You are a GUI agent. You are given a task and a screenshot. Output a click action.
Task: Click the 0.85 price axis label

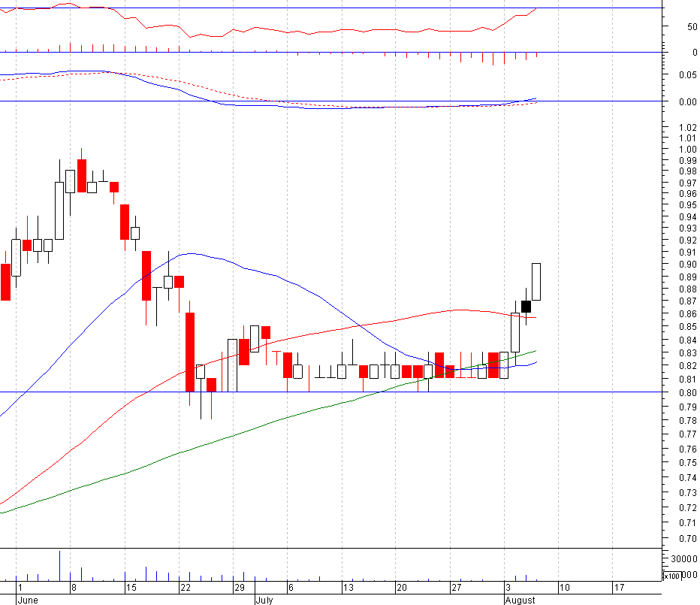(687, 327)
